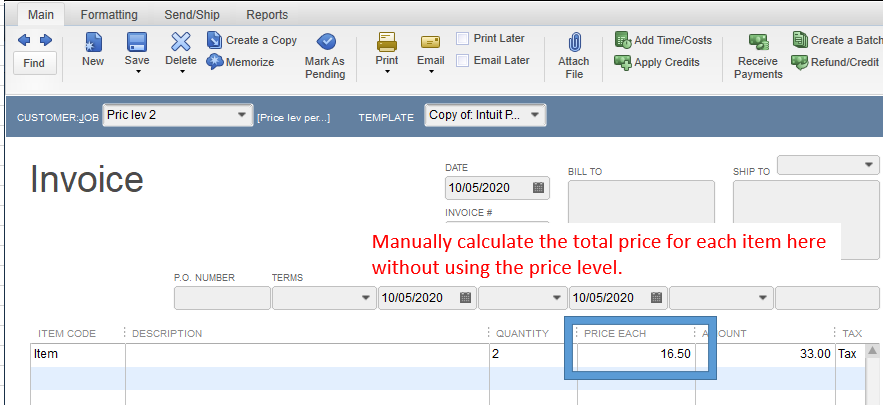Email the invoice using envelope icon
The height and width of the screenshot is (405, 883).
pyautogui.click(x=430, y=42)
